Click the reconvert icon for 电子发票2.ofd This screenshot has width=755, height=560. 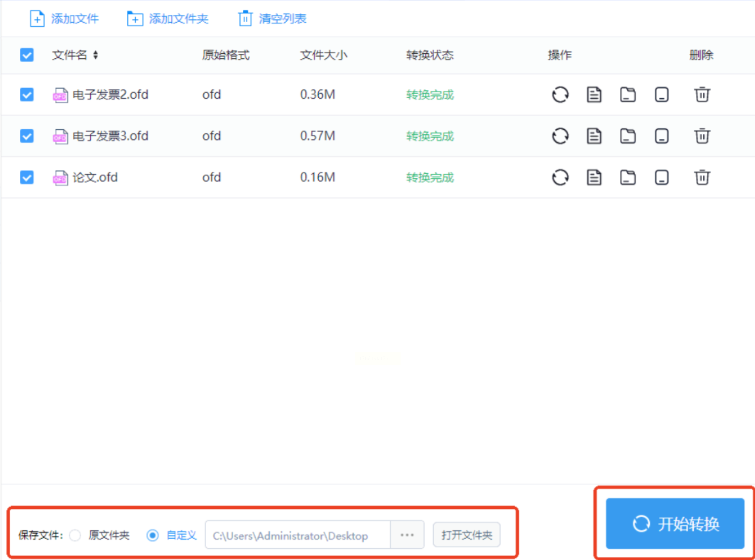click(560, 94)
